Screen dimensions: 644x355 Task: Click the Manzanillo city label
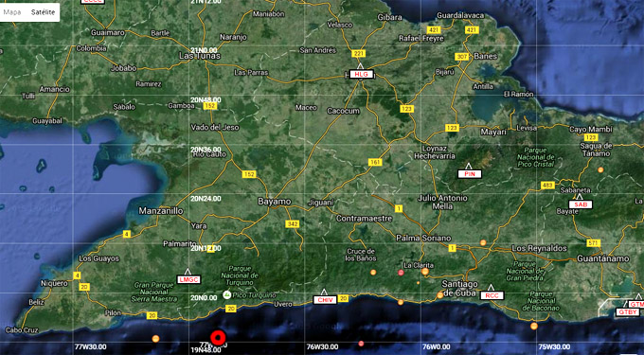click(161, 211)
